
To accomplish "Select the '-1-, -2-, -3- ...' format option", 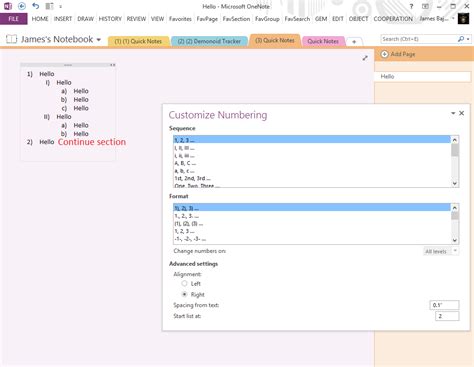I will click(x=312, y=239).
